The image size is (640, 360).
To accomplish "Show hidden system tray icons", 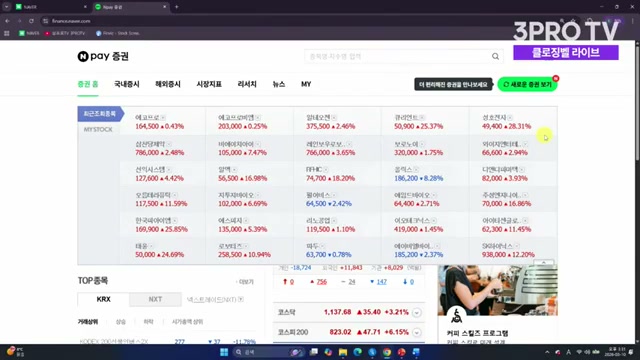I will [x=547, y=352].
